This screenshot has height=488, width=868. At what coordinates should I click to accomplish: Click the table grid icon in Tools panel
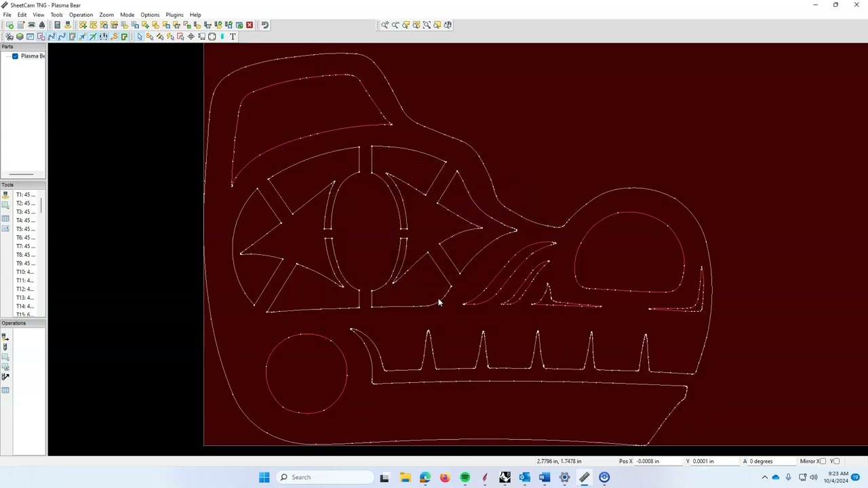coord(5,219)
